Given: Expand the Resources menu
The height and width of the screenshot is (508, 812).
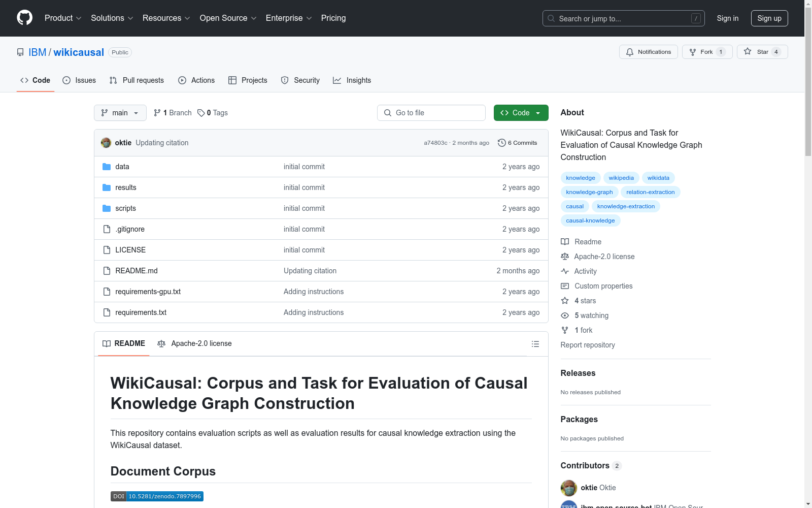Looking at the screenshot, I should coord(166,18).
